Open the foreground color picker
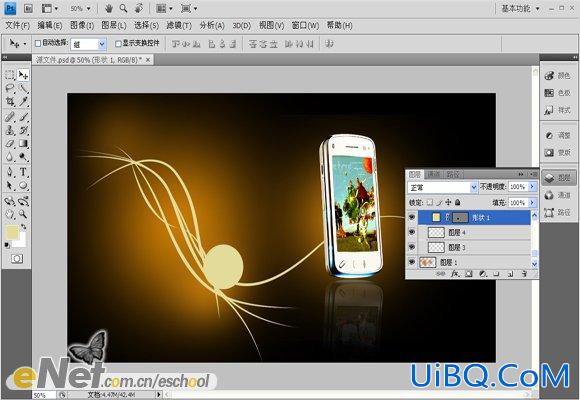Image resolution: width=580 pixels, height=400 pixels. click(x=11, y=232)
